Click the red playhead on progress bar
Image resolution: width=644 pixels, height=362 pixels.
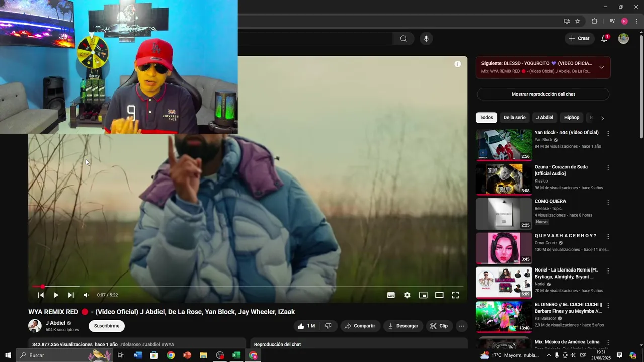(42, 287)
